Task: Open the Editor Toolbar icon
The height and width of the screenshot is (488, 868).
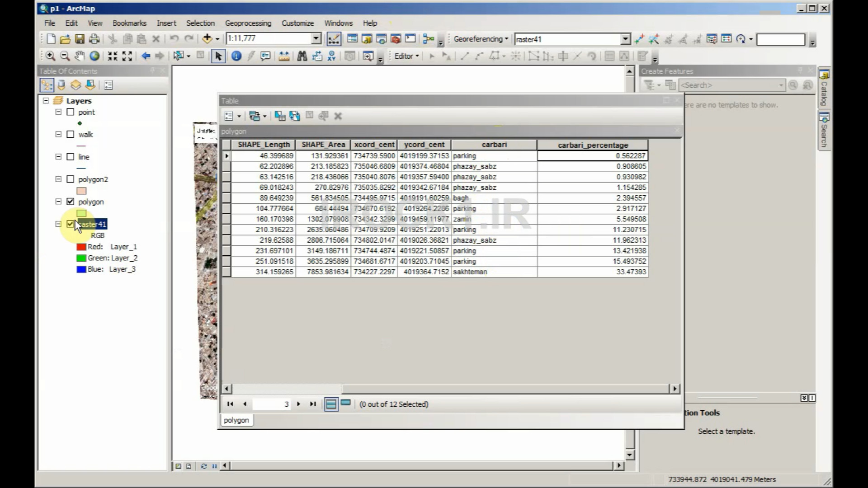Action: point(334,39)
